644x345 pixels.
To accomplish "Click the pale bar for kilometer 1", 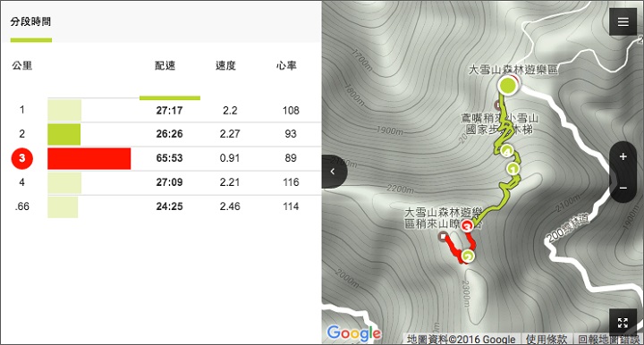I will [64, 110].
